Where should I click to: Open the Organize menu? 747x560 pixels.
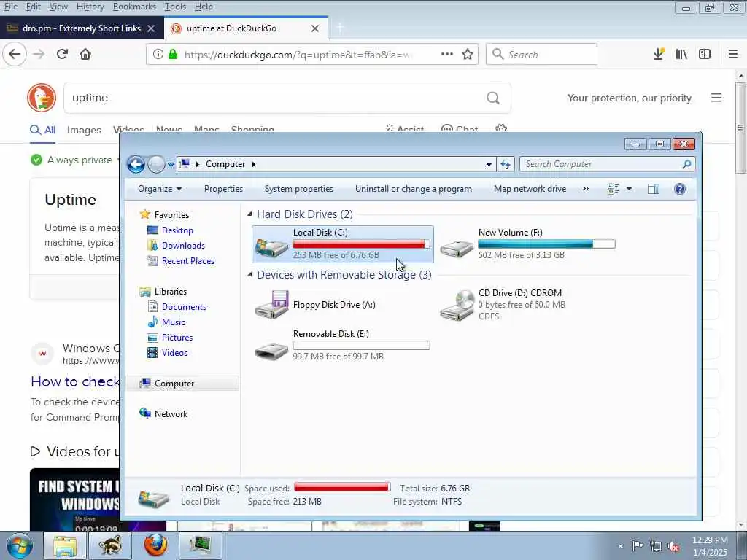point(160,189)
